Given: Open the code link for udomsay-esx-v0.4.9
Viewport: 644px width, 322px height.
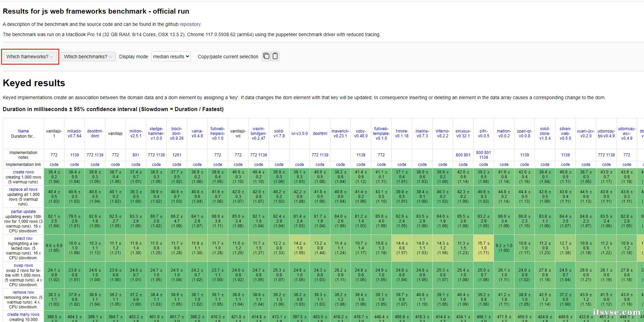Looking at the screenshot, I should [x=627, y=165].
